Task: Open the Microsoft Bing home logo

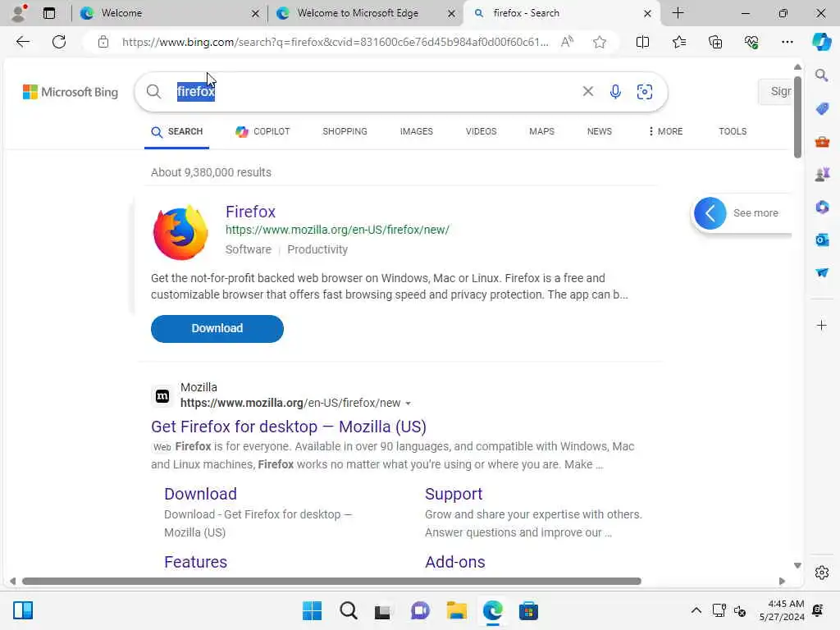Action: [71, 92]
